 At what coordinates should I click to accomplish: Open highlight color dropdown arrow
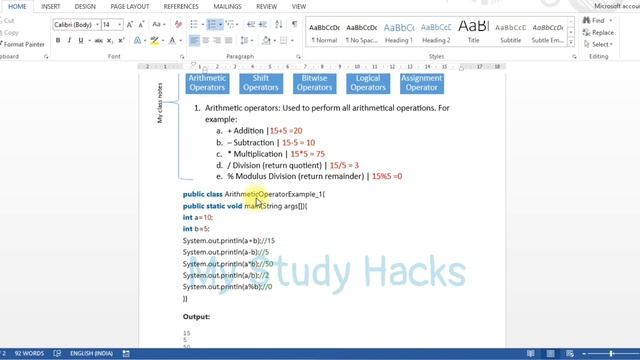click(163, 40)
